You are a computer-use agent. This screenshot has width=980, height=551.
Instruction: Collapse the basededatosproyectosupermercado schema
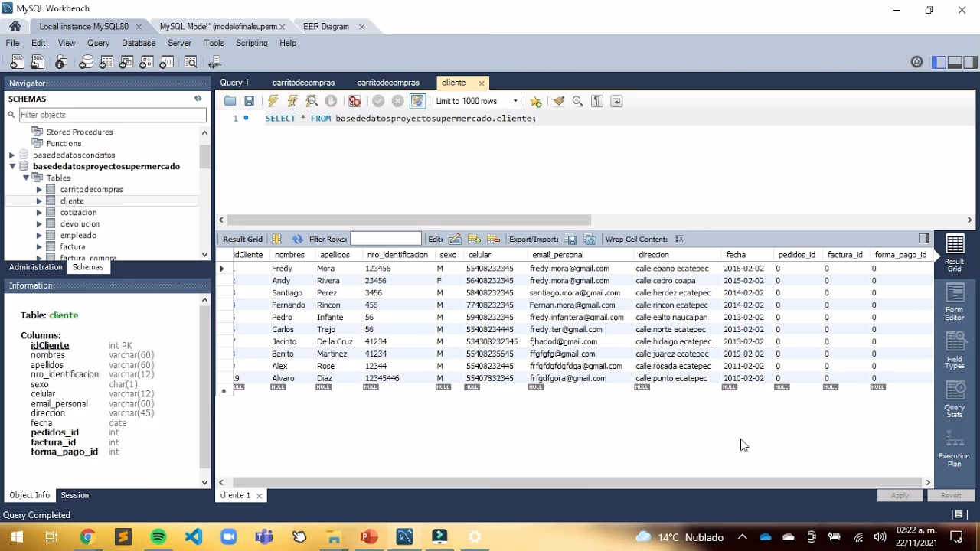(12, 167)
